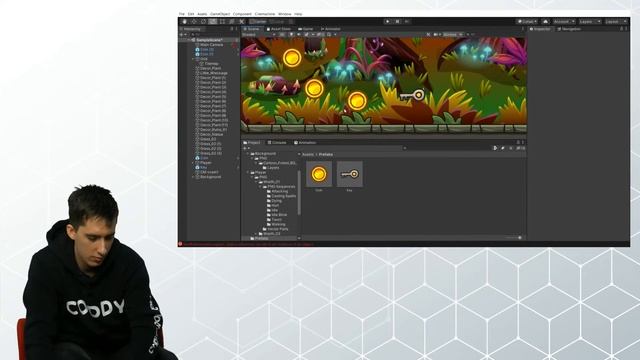Toggle scene lighting in Scene view toolbar
This screenshot has height=360, width=640.
[291, 35]
